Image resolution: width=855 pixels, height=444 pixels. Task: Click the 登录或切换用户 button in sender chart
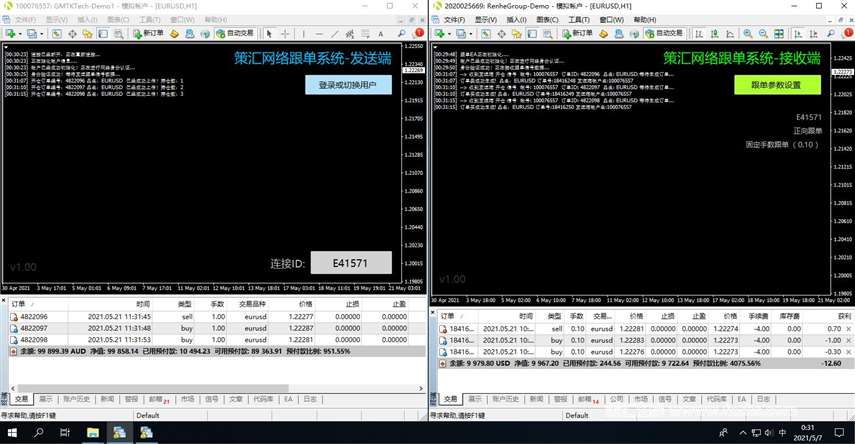[x=348, y=85]
